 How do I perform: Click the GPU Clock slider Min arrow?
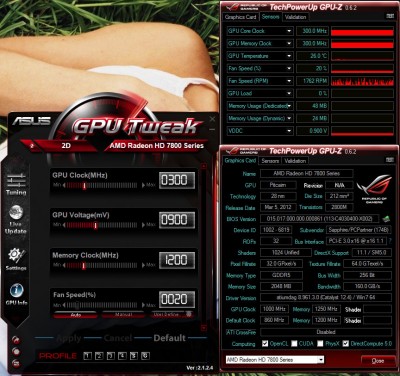tap(64, 185)
